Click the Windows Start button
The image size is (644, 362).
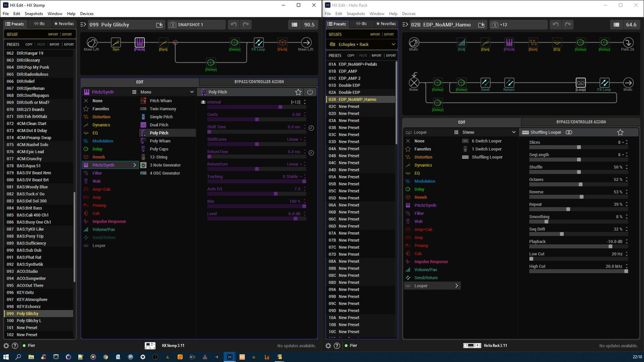(6, 357)
